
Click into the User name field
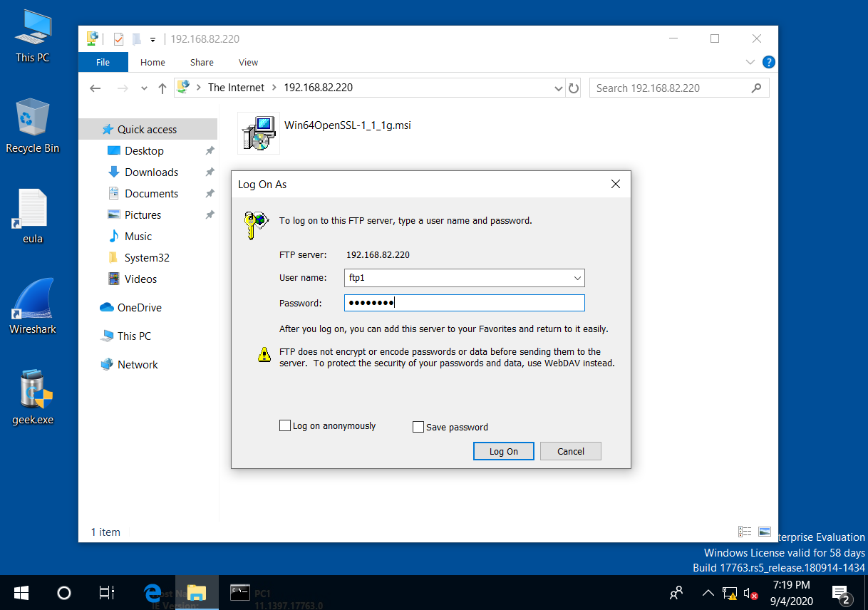(464, 278)
